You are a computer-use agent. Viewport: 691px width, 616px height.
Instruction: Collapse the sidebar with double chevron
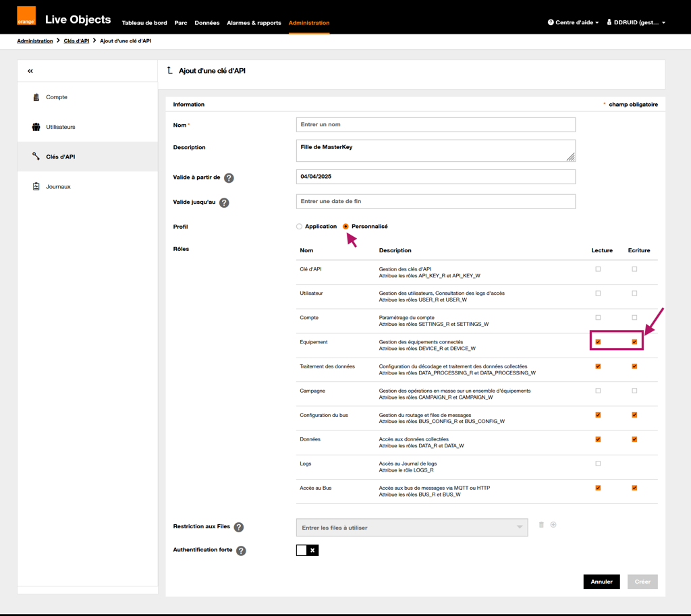pyautogui.click(x=30, y=71)
